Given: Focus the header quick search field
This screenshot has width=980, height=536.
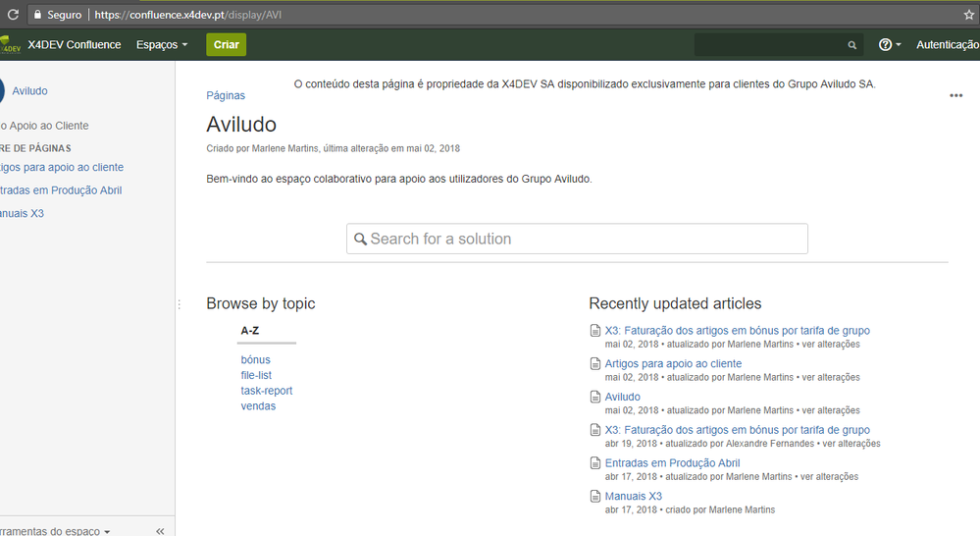Looking at the screenshot, I should tap(779, 45).
